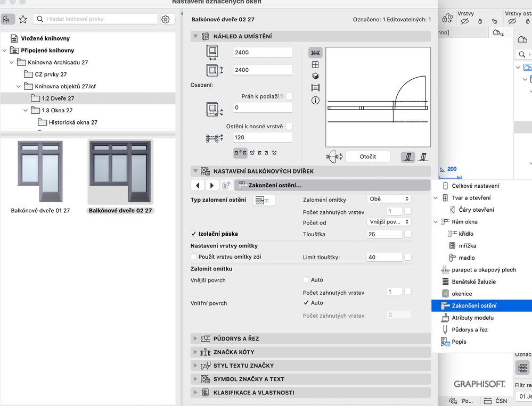
Task: Enable Práh k podlaží 1 toggle
Action: click(289, 97)
